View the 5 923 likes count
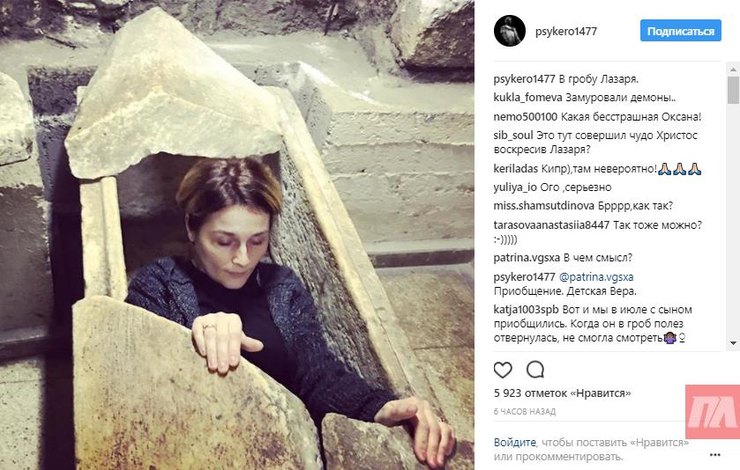 [563, 393]
